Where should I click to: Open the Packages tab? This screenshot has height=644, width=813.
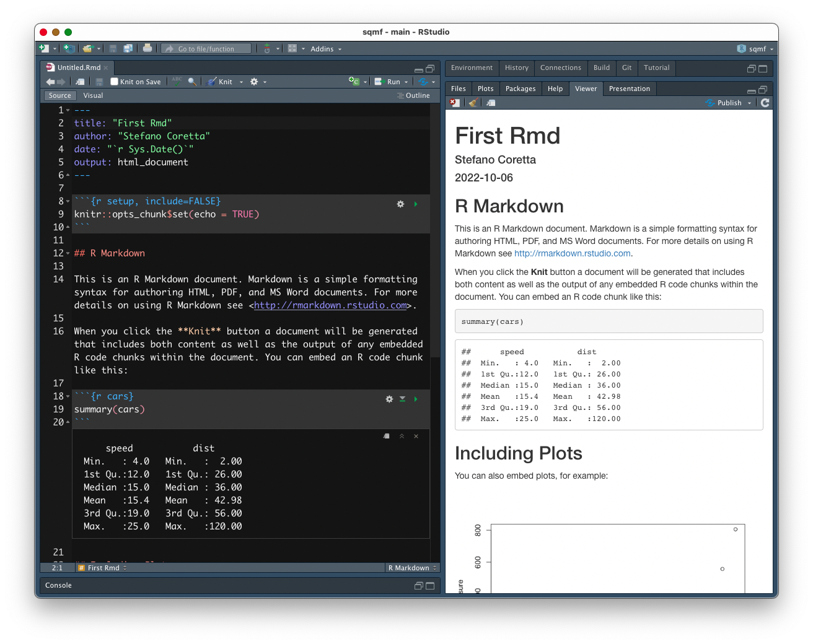521,89
